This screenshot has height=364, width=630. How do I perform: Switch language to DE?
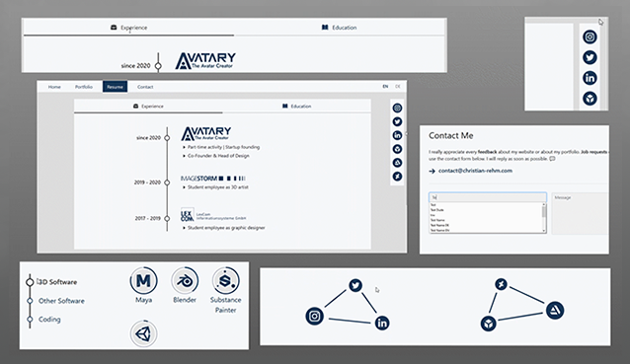click(398, 87)
